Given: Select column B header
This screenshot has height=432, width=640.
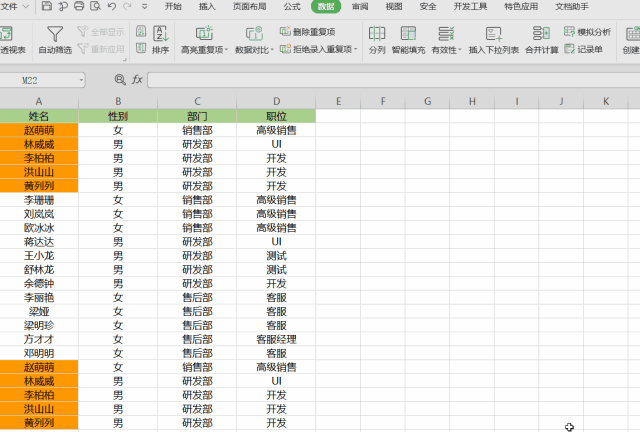Looking at the screenshot, I should [x=118, y=101].
